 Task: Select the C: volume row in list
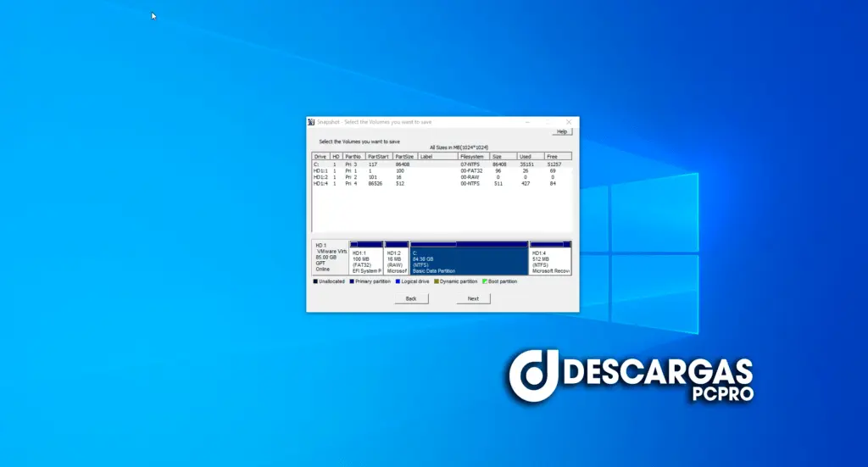point(442,164)
